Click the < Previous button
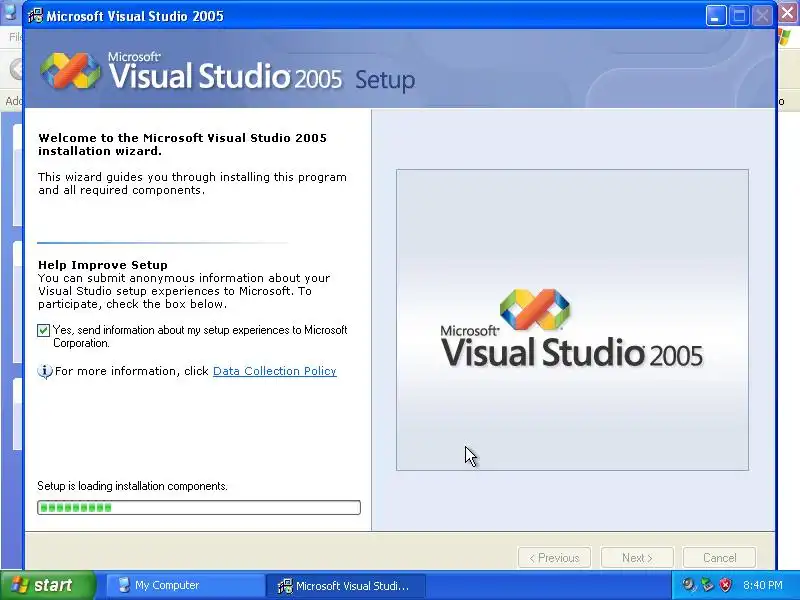The width and height of the screenshot is (800, 600). click(x=554, y=558)
